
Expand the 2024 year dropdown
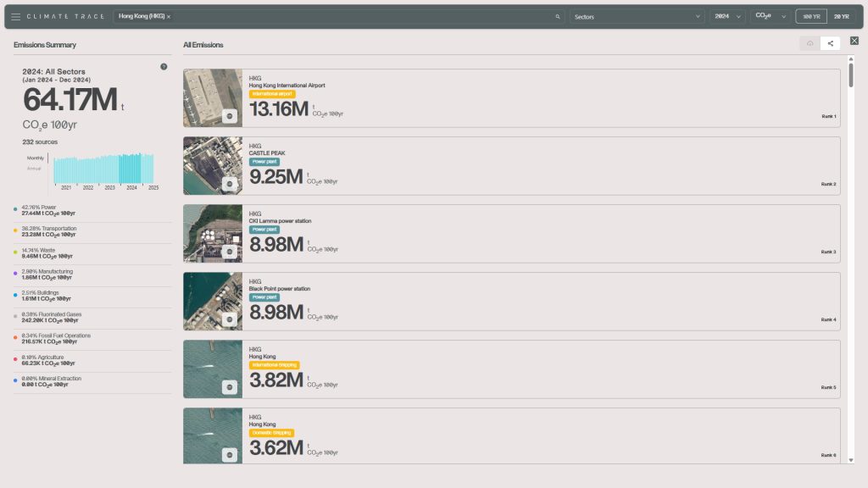pos(726,17)
